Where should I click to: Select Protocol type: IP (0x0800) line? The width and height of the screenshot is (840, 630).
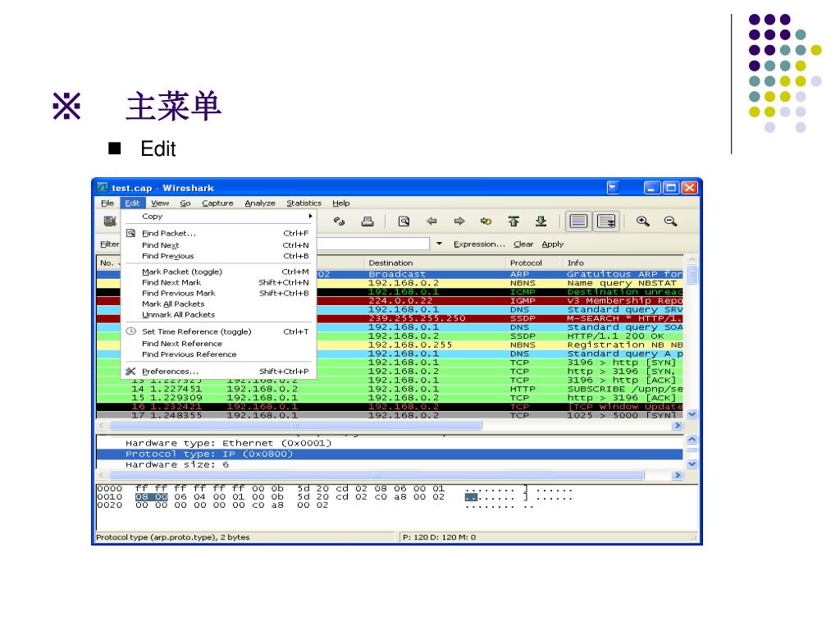click(390, 454)
